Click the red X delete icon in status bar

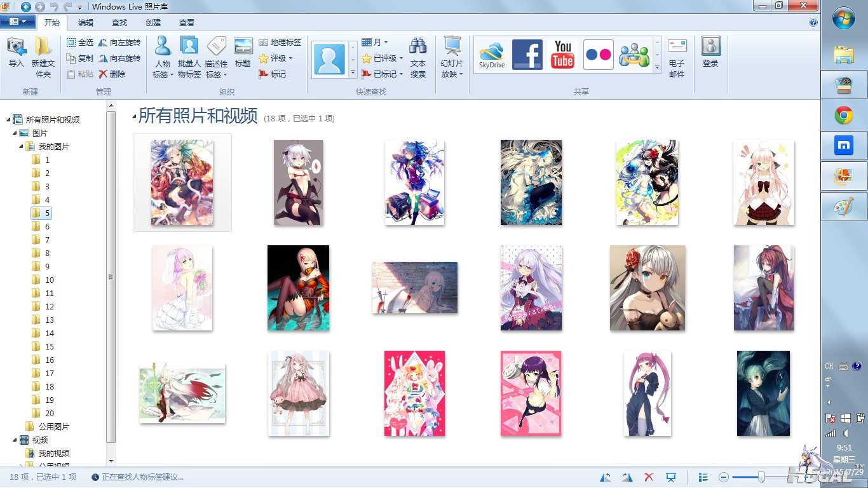click(x=649, y=477)
